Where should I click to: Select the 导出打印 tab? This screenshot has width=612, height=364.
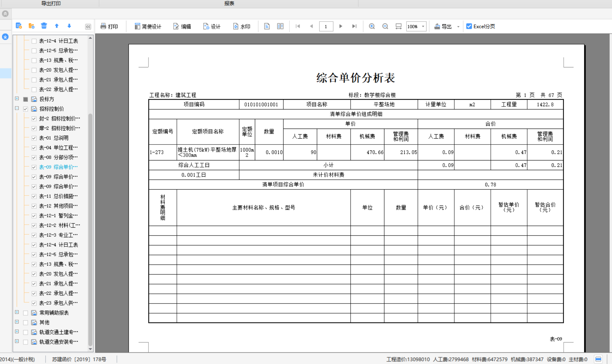tap(51, 3)
